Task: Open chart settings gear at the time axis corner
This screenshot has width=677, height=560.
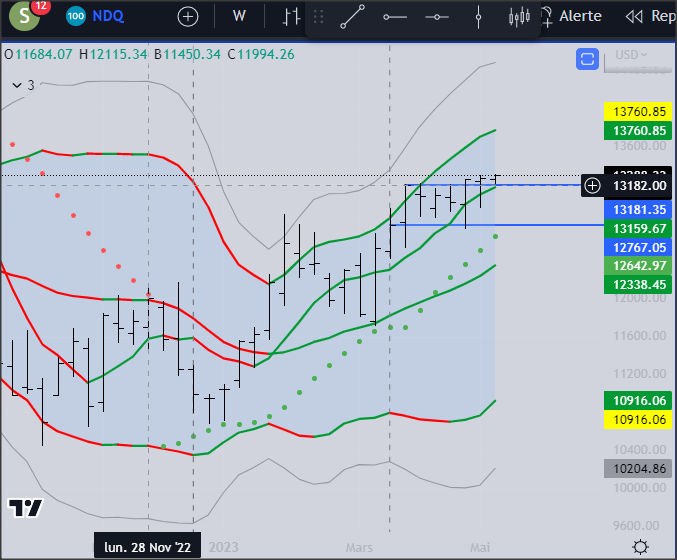Action: (x=640, y=547)
